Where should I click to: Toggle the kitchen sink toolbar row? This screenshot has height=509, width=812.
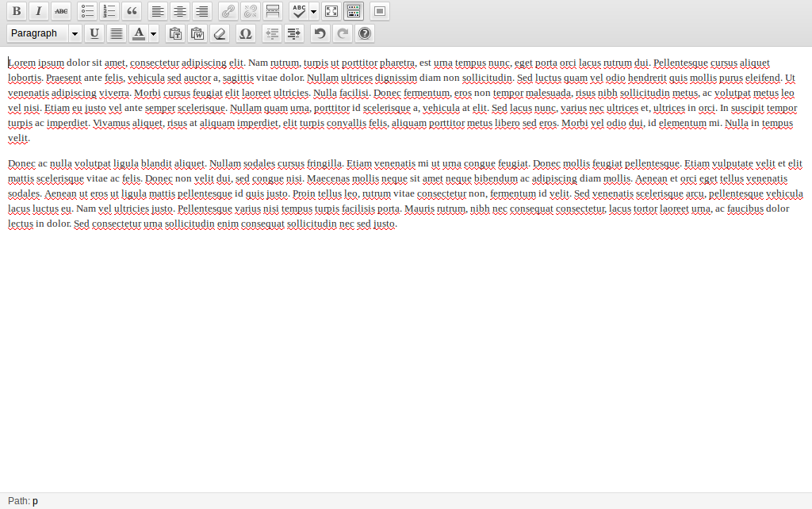click(x=354, y=11)
